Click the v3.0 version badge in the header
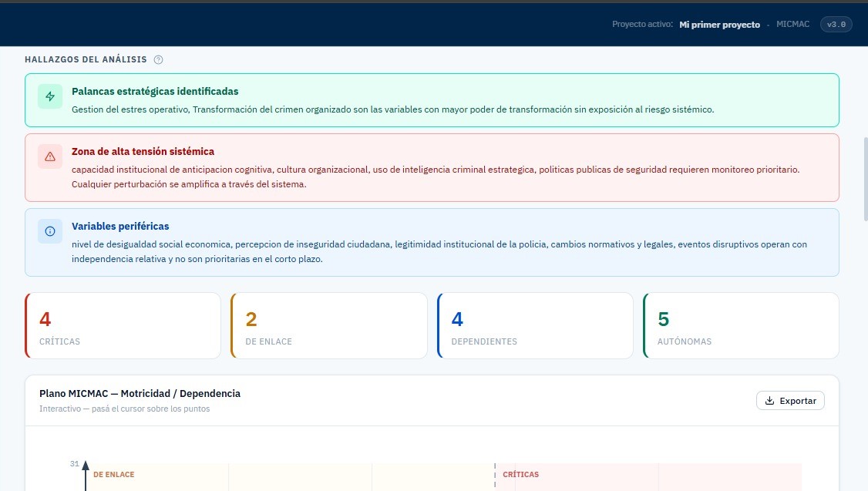The height and width of the screenshot is (491, 868). (x=836, y=24)
